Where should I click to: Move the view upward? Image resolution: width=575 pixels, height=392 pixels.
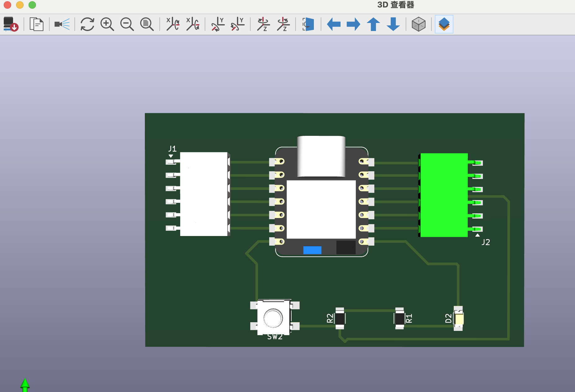(373, 24)
